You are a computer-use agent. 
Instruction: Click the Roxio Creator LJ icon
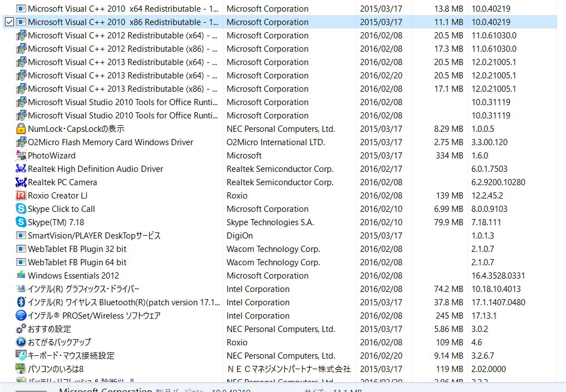(x=21, y=196)
